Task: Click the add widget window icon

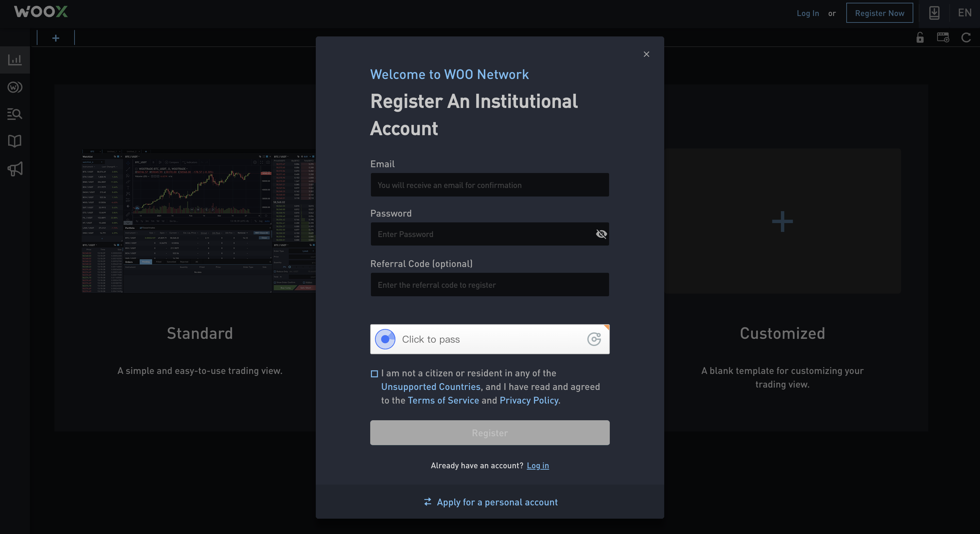Action: coord(943,37)
